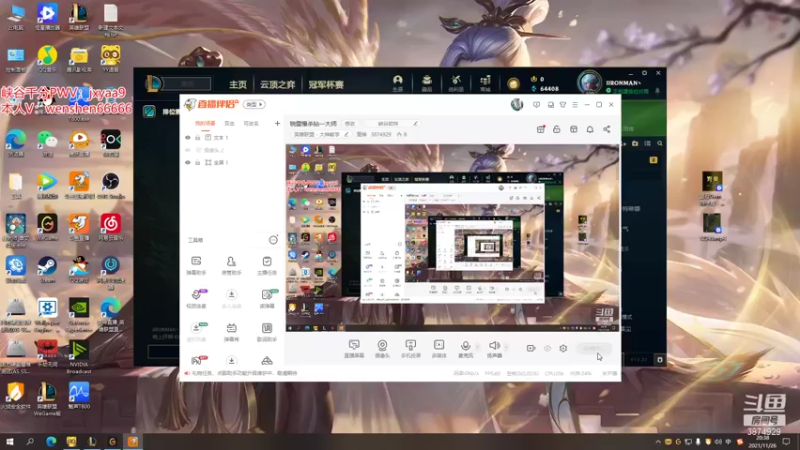800x450 pixels.
Task: Select the stream preview canvas
Action: 453,238
